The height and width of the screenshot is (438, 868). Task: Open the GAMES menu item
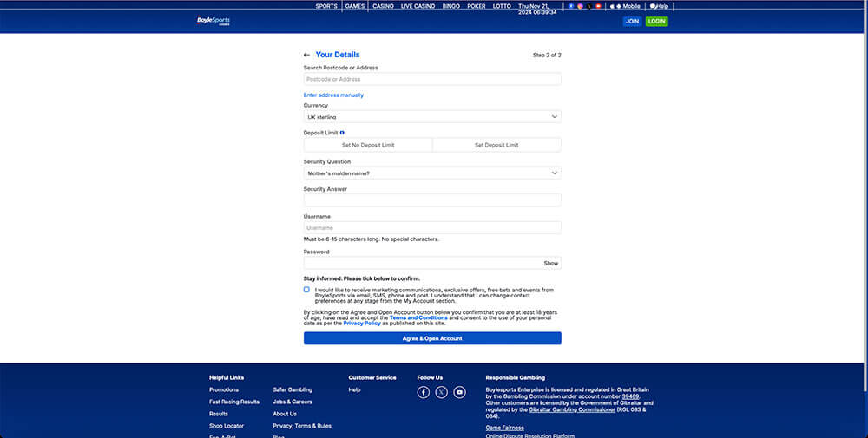point(355,6)
